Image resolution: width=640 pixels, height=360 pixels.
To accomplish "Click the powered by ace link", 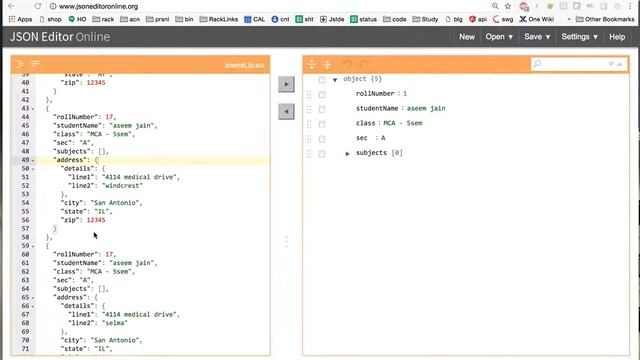I will click(244, 65).
